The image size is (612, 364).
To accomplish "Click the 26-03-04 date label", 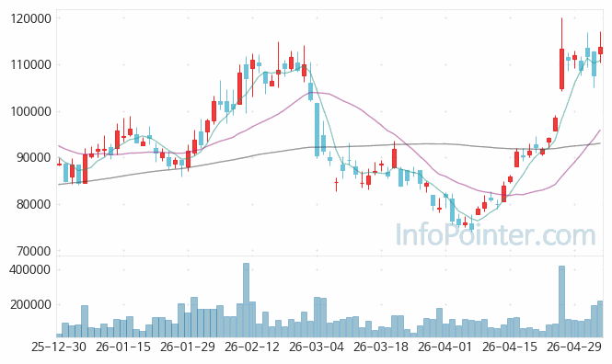I will coord(317,347).
